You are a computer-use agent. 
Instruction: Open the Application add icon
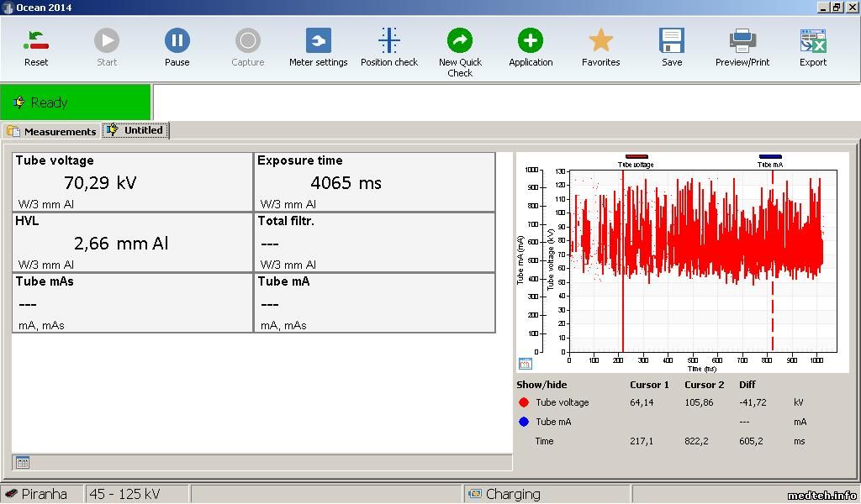click(x=531, y=41)
